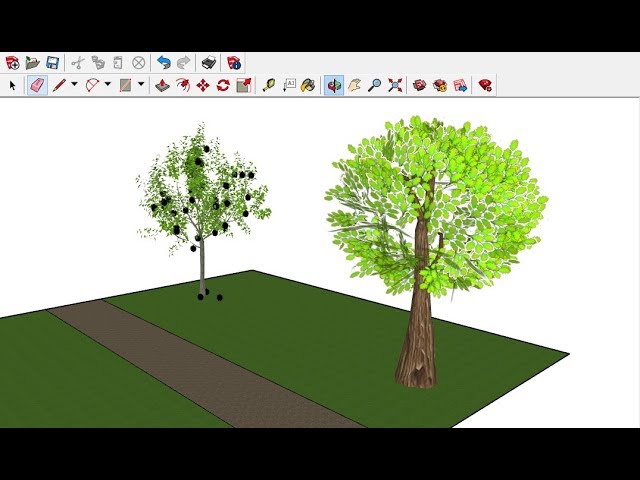Image resolution: width=640 pixels, height=480 pixels.
Task: Open the Model Info icon
Action: click(234, 63)
